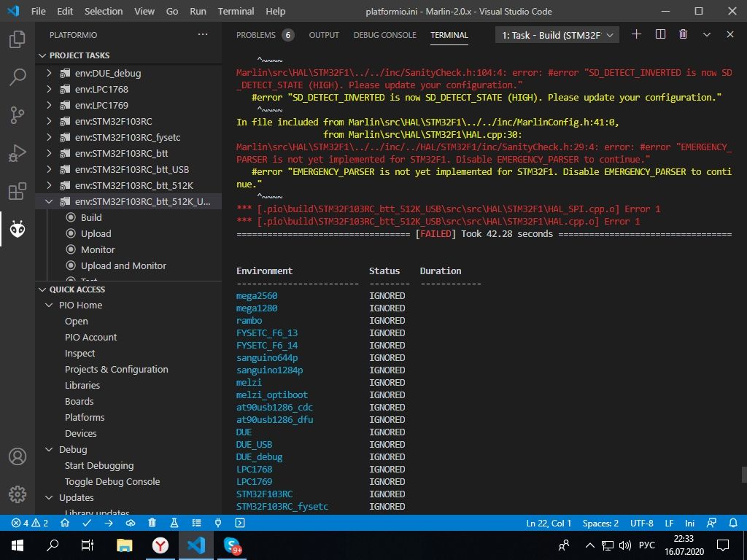
Task: Click the new terminal plus icon
Action: coord(636,34)
